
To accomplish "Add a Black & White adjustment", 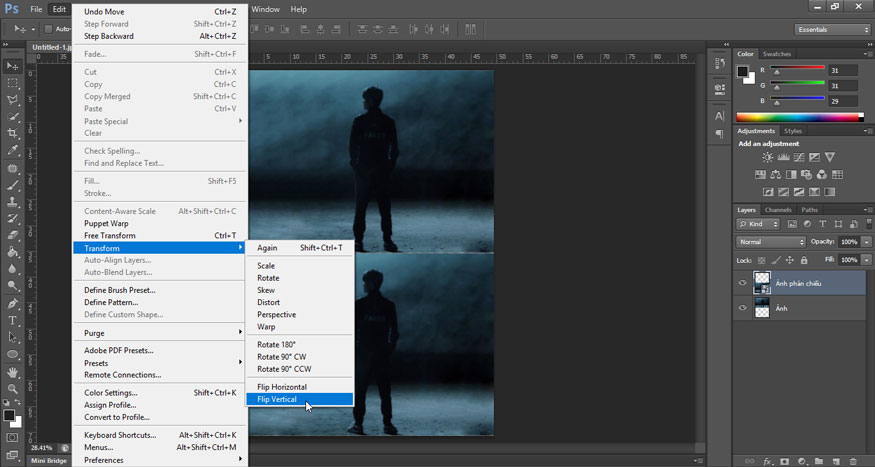I will tap(791, 175).
